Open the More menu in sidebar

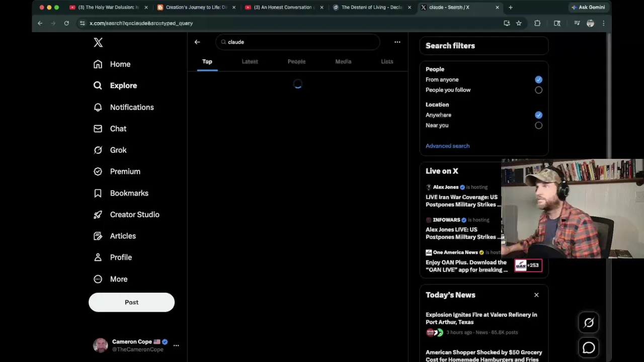click(110, 279)
